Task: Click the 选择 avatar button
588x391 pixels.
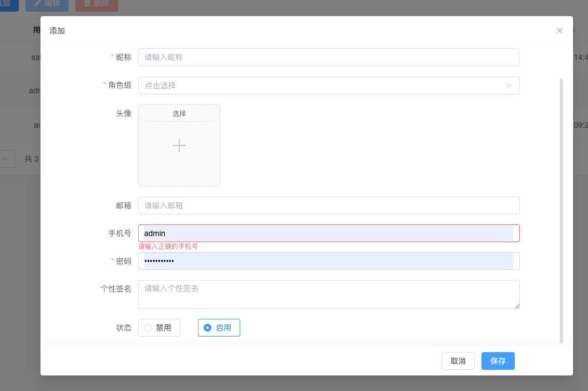Action: tap(179, 113)
